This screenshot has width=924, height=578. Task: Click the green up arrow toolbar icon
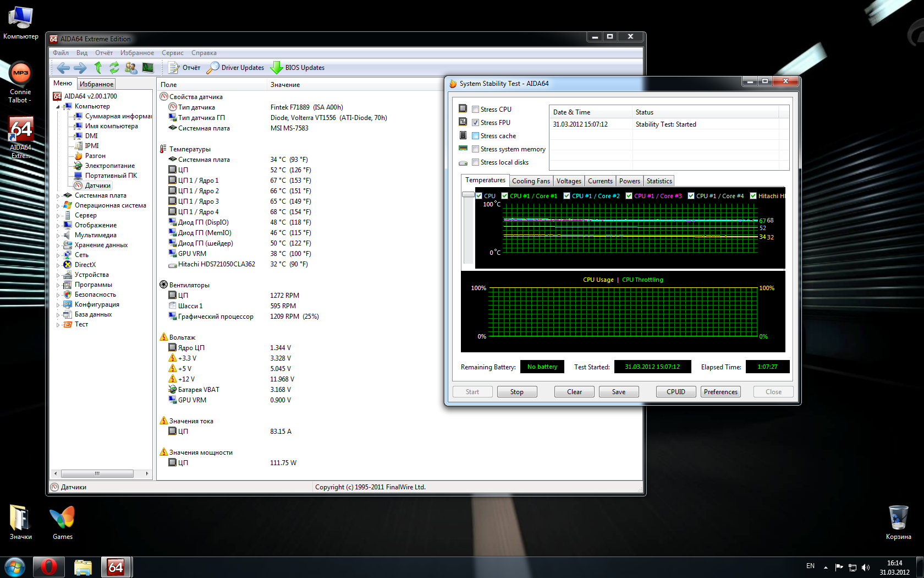(98, 68)
